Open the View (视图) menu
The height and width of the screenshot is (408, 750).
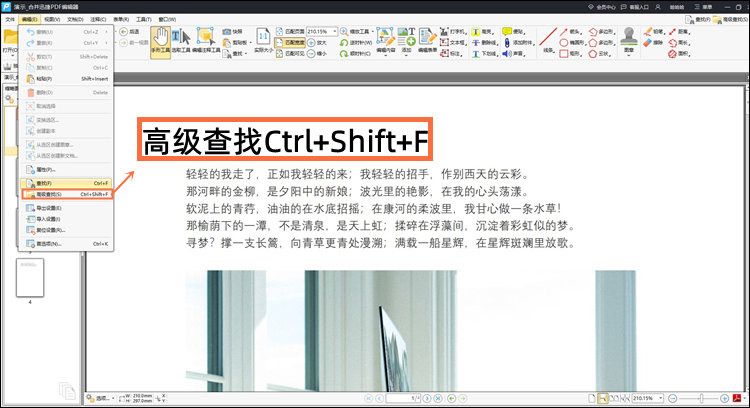point(52,19)
